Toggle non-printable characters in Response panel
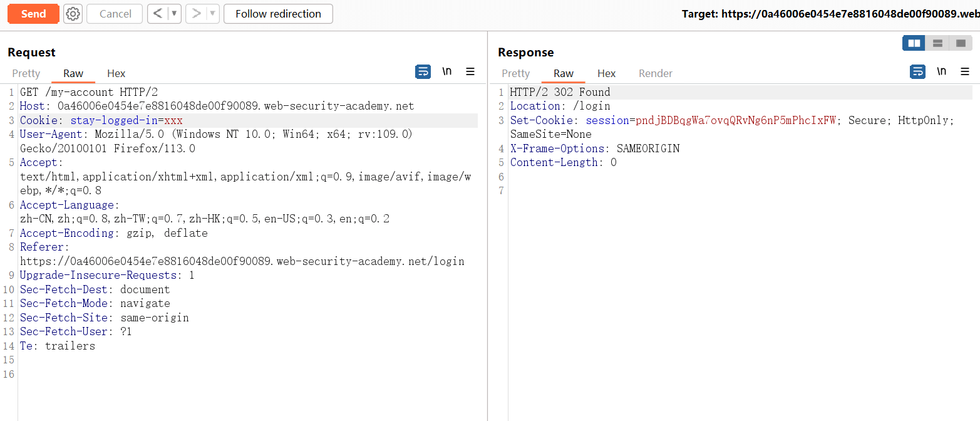The image size is (980, 421). tap(942, 72)
